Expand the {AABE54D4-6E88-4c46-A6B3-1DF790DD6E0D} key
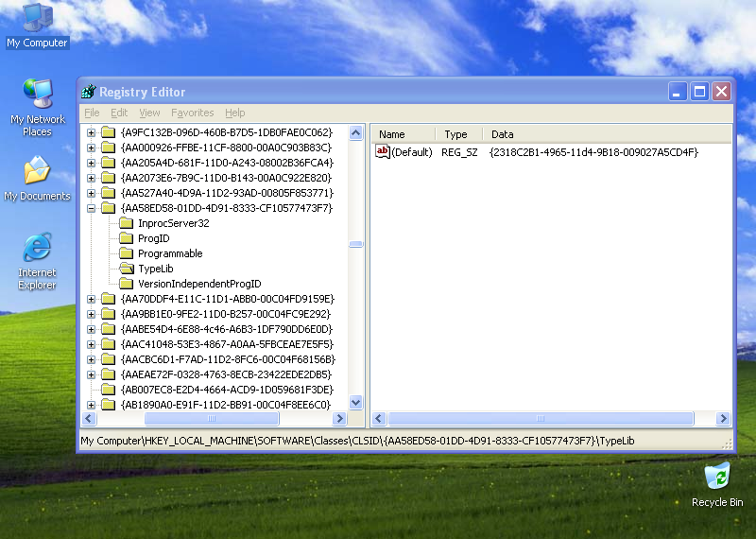Image resolution: width=756 pixels, height=539 pixels. [x=91, y=330]
